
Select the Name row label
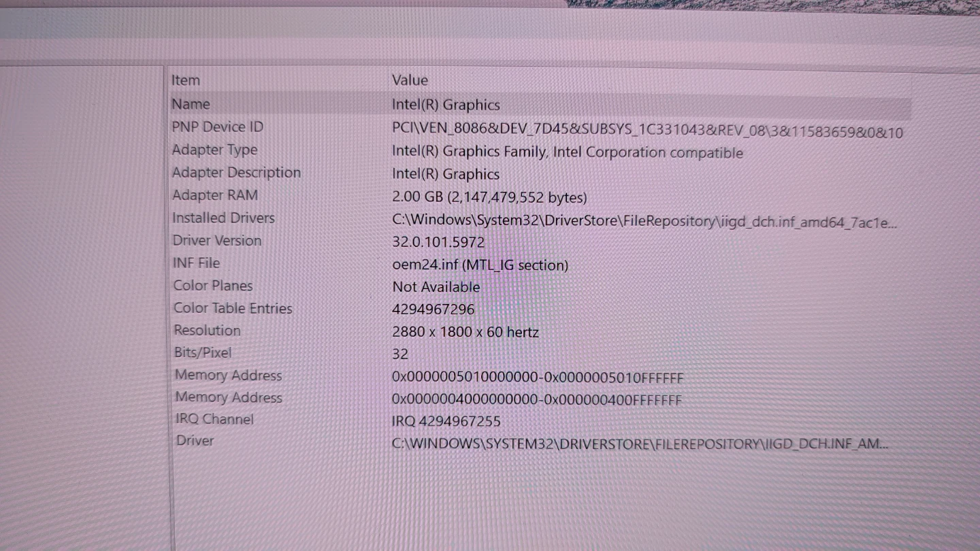click(191, 104)
